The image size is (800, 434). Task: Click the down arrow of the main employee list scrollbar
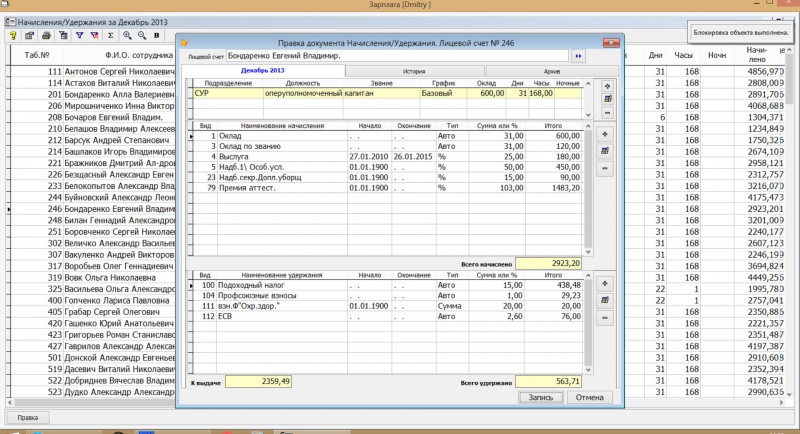point(789,394)
